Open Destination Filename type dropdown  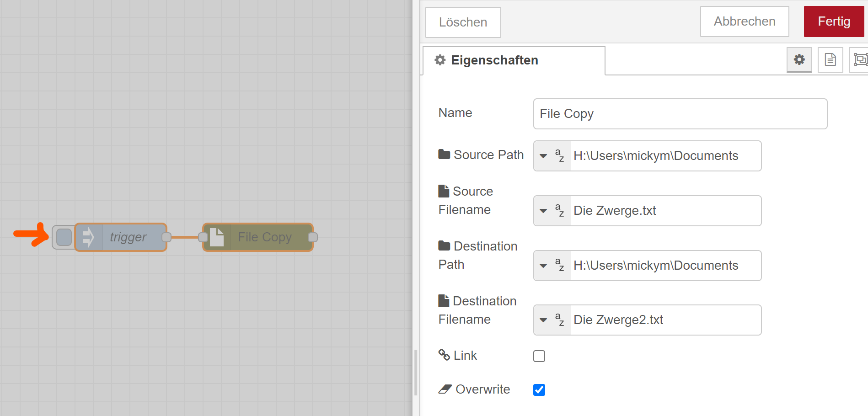(552, 320)
